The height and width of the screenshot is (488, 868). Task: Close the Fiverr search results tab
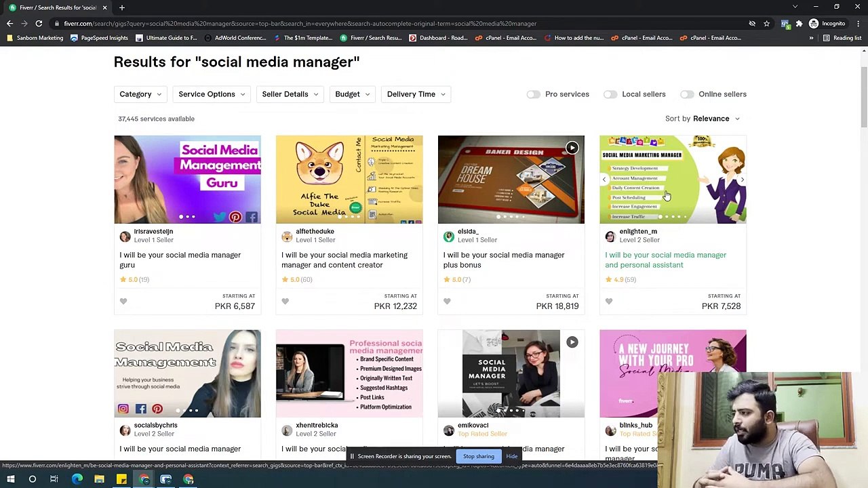point(104,7)
